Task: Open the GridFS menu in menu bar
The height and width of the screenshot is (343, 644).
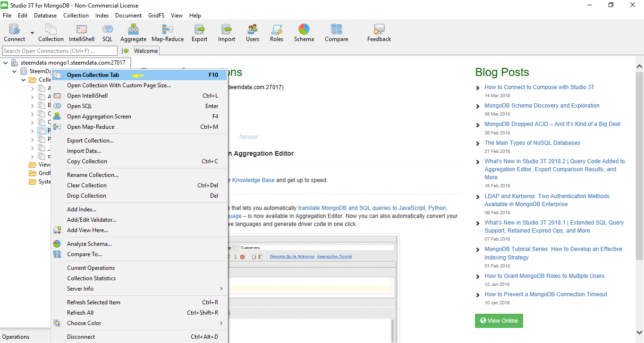Action: [x=156, y=16]
